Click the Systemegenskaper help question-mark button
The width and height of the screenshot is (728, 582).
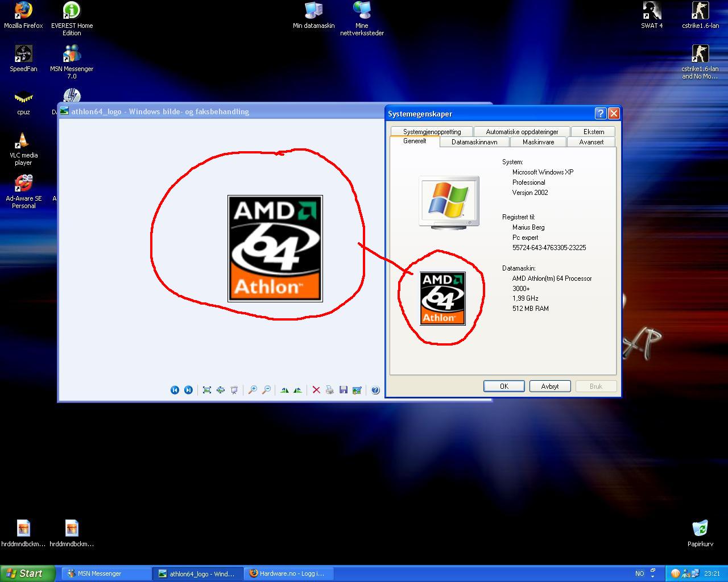click(601, 113)
